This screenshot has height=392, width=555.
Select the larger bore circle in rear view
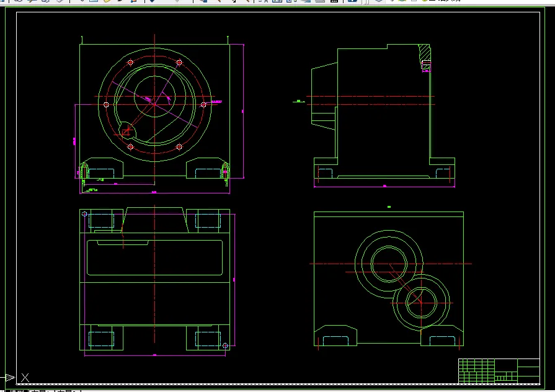pos(389,264)
